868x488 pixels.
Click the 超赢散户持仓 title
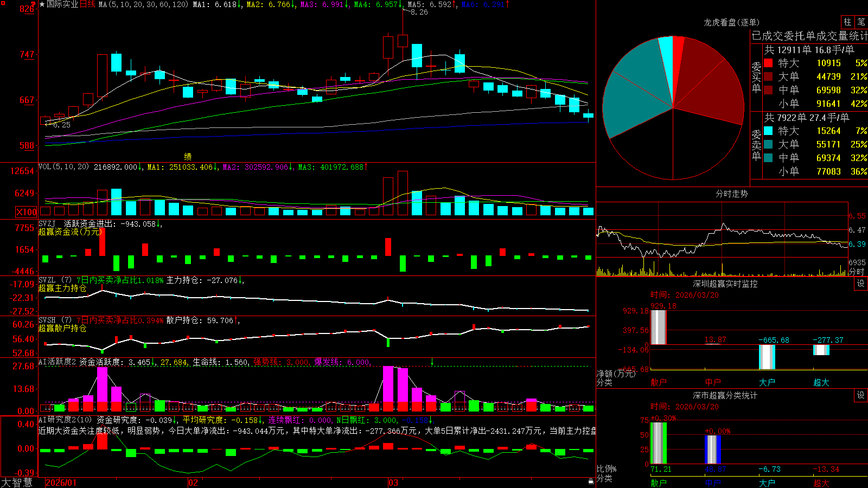point(62,328)
